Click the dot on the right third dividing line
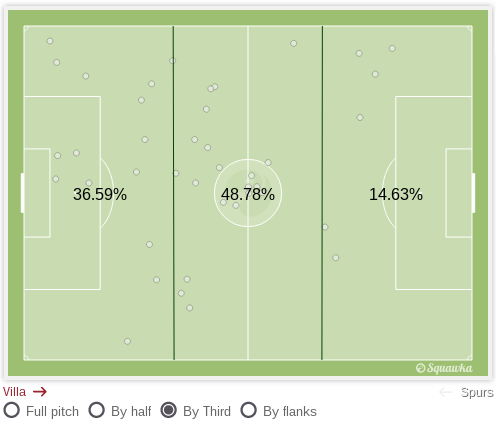 click(x=325, y=227)
